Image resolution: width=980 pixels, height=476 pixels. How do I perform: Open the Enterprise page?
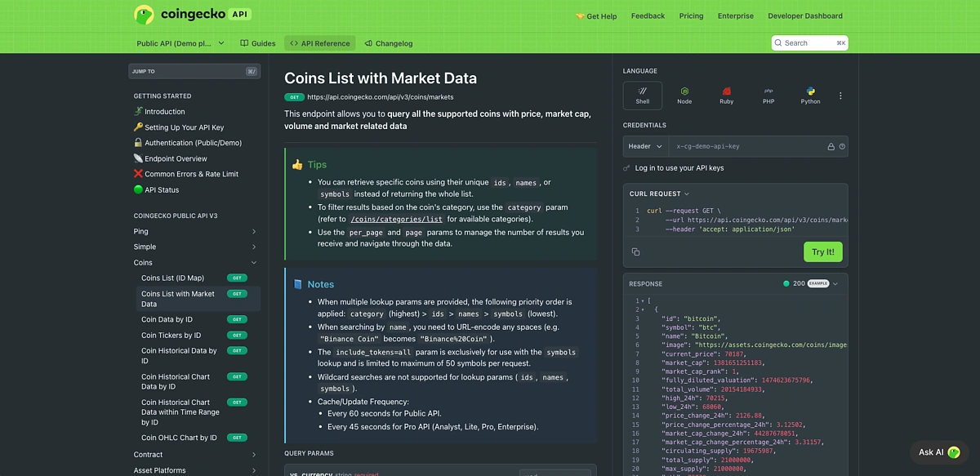click(736, 16)
